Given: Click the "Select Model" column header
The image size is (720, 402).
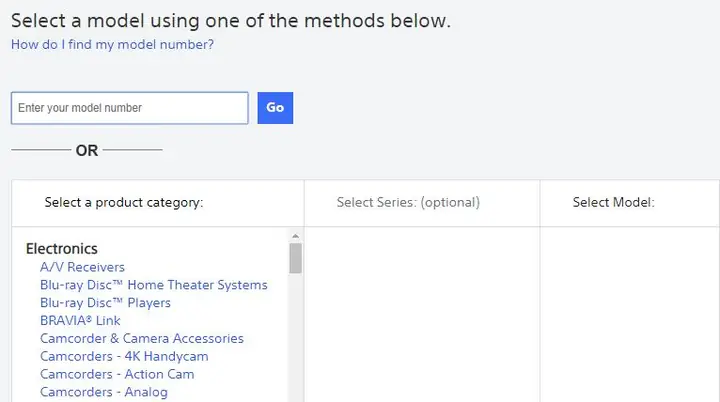Looking at the screenshot, I should pyautogui.click(x=613, y=202).
